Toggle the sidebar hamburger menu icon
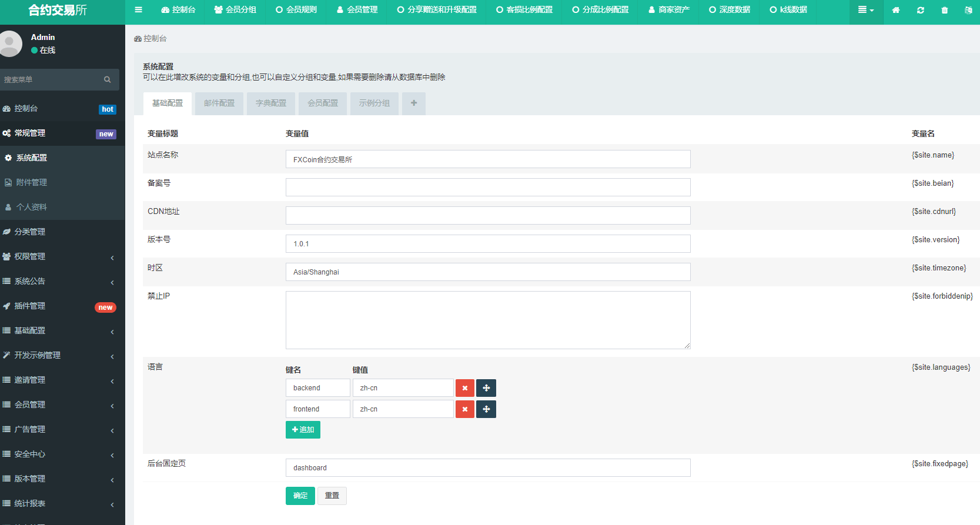The image size is (980, 525). tap(139, 10)
